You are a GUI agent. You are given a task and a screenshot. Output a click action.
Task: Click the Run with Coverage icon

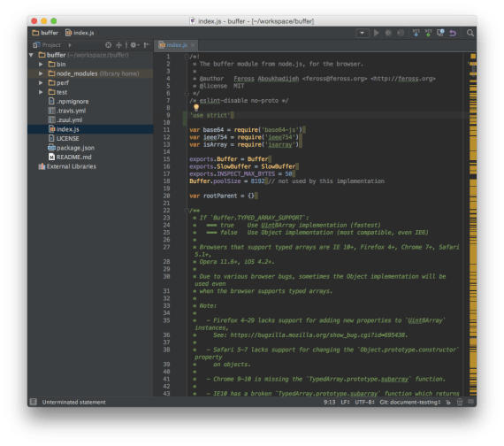401,33
